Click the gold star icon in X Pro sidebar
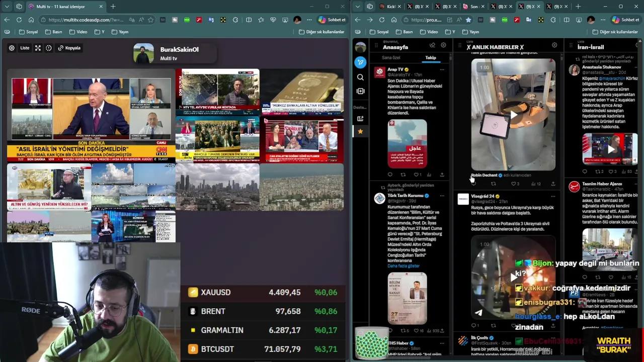644x362 pixels. pos(360,131)
